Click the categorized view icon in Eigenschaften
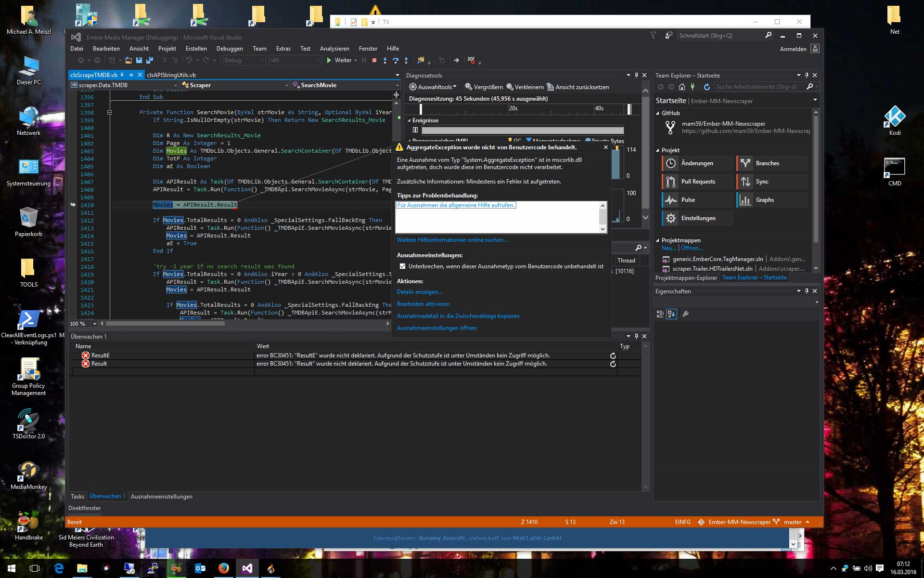 [x=660, y=314]
